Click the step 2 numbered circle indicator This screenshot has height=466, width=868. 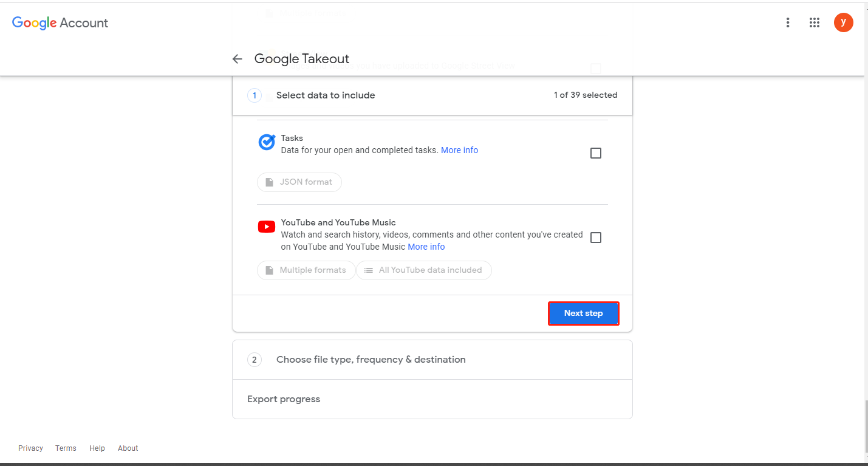point(255,359)
